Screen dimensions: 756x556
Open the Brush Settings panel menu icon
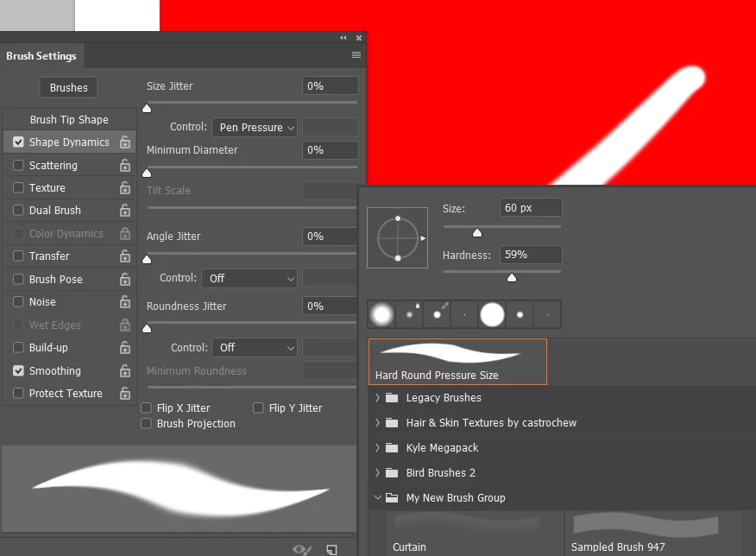[356, 55]
